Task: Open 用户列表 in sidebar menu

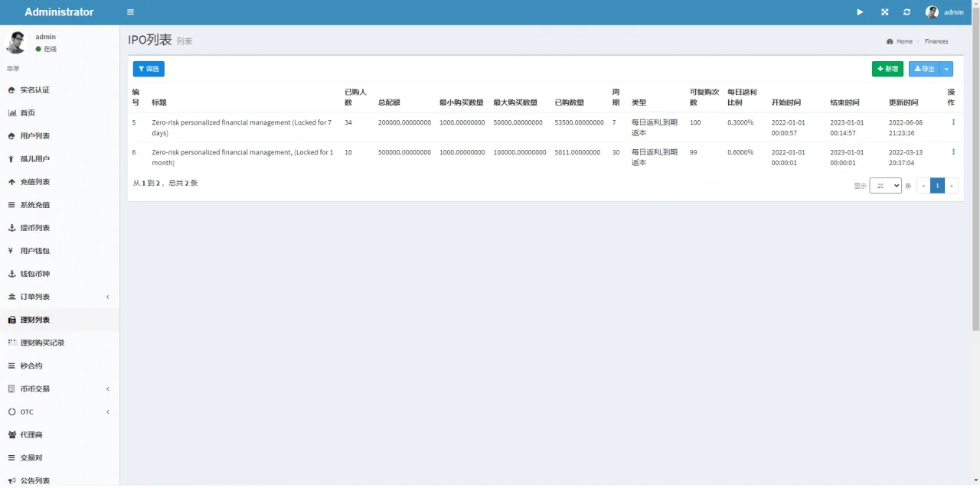Action: pos(34,136)
